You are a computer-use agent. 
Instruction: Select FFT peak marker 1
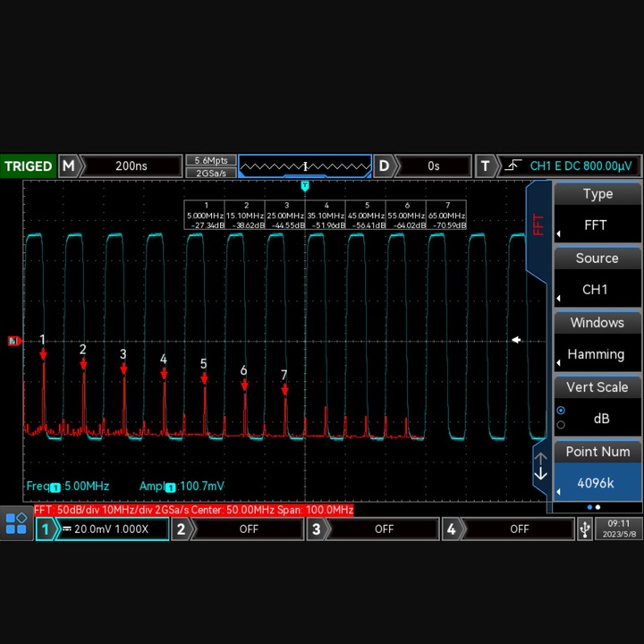tap(43, 354)
